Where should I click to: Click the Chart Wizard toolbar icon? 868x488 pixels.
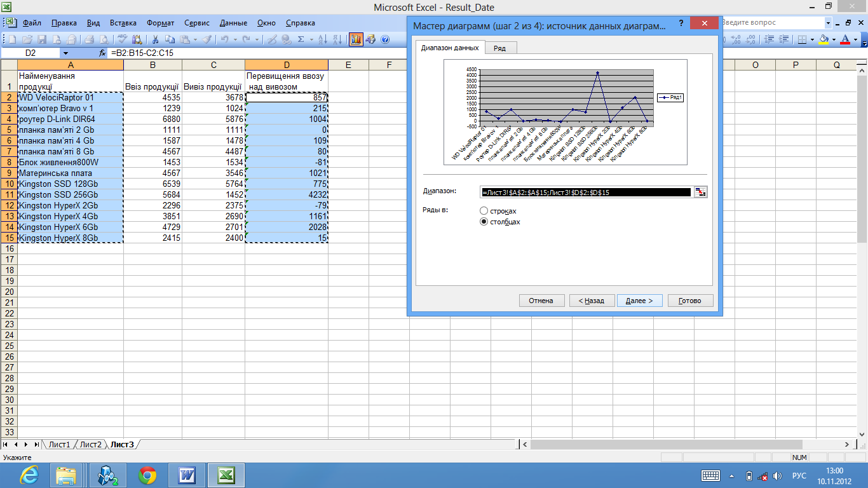[356, 39]
